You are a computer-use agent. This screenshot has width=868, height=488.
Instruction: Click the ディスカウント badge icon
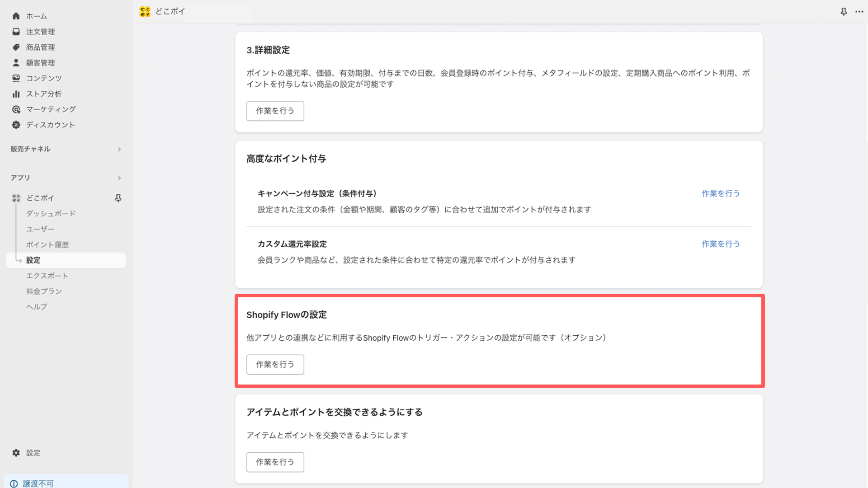16,125
